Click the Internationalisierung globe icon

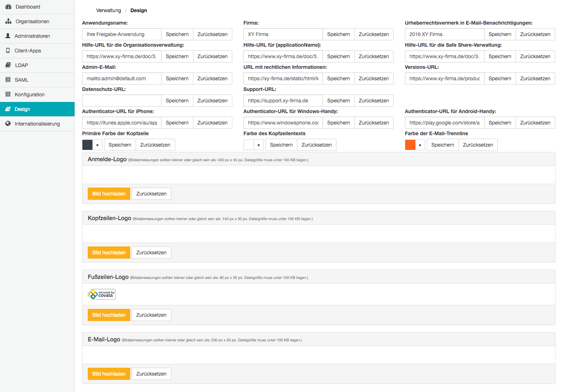[8, 124]
